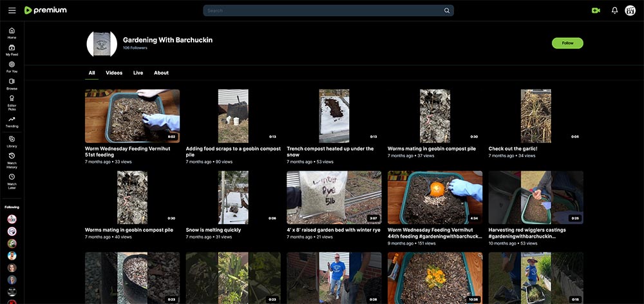Play the 4:34 orange feeding thumbnail
The width and height of the screenshot is (644, 304).
[435, 197]
